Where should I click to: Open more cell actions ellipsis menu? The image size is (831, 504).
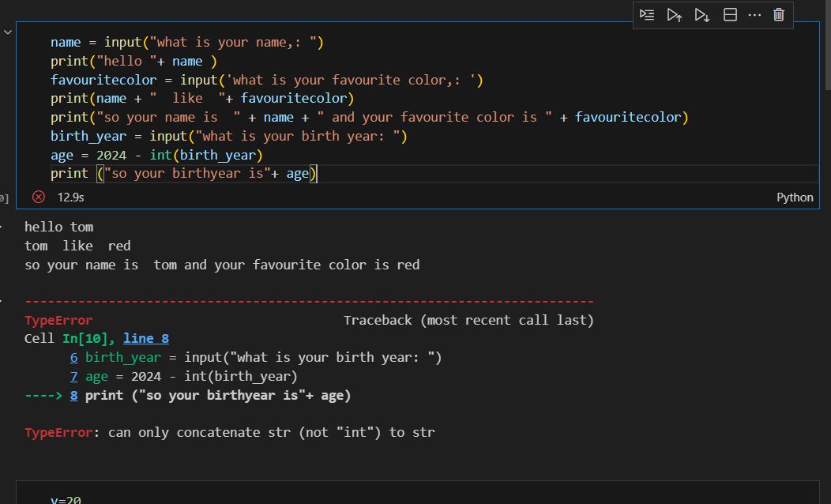pyautogui.click(x=754, y=15)
